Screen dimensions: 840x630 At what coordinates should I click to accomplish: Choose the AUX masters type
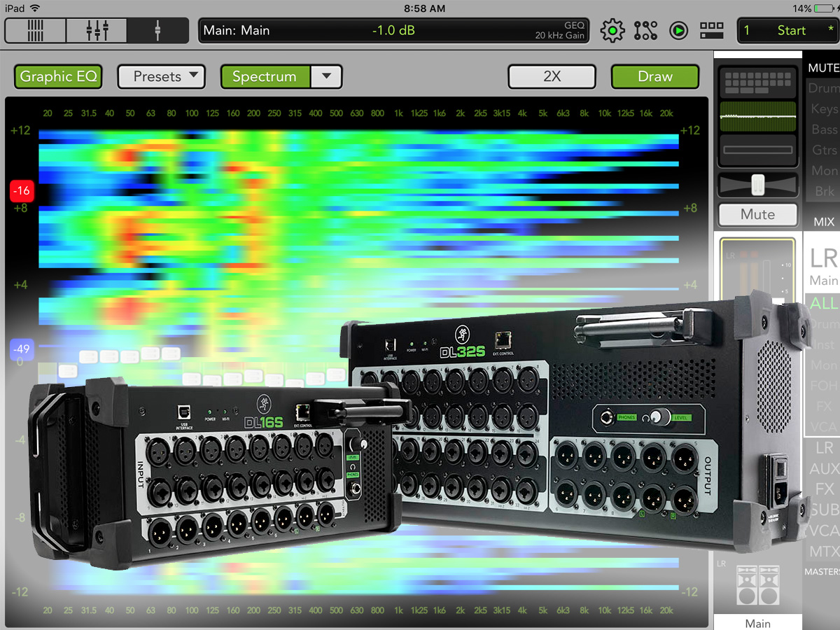tap(823, 469)
